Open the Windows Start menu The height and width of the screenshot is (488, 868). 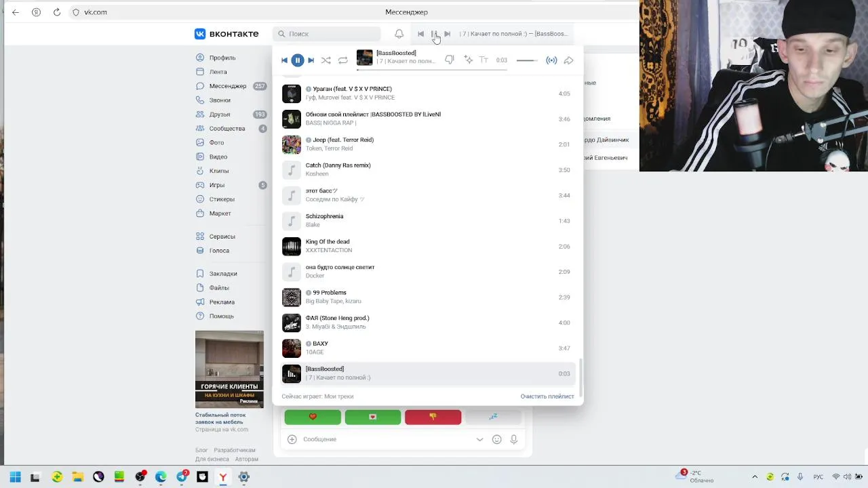pos(15,477)
